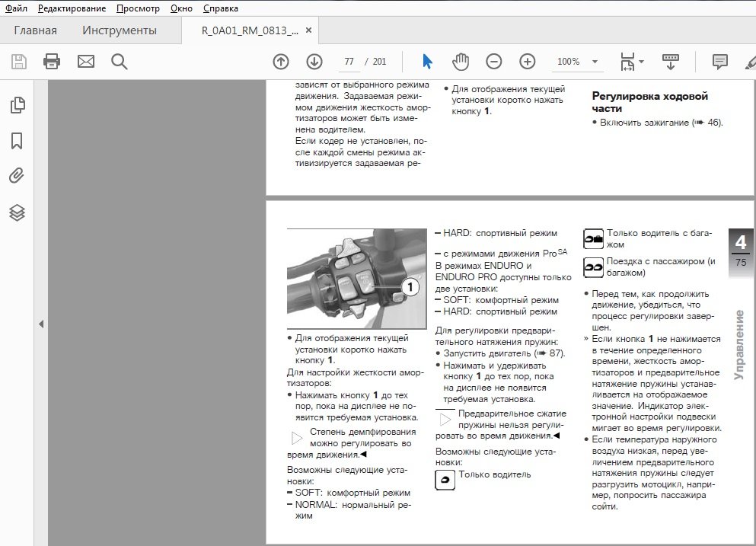Image resolution: width=756 pixels, height=546 pixels.
Task: Enable the Hand pan tool
Action: pyautogui.click(x=460, y=62)
